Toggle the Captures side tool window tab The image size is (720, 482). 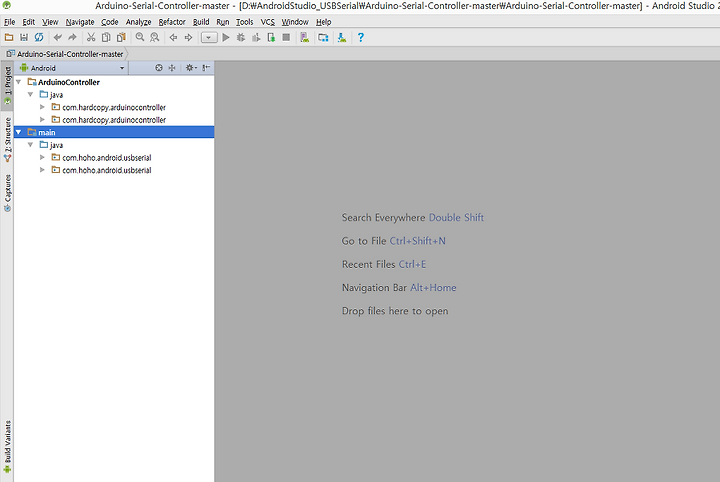[7, 193]
